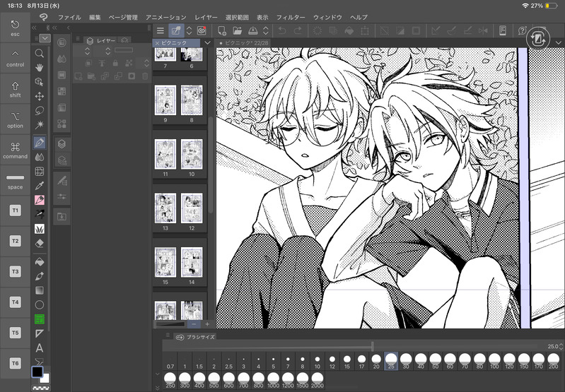
Task: Toggle the T1 edge keyboard key
Action: 15,210
